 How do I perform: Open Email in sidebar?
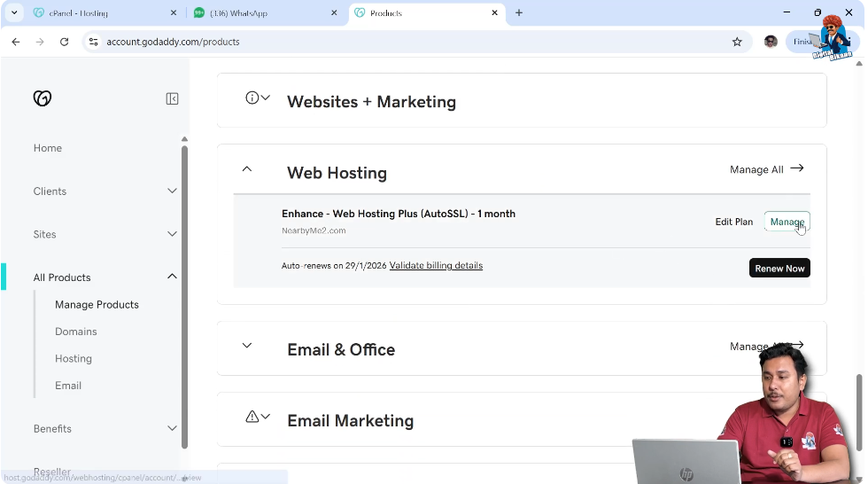coord(68,386)
